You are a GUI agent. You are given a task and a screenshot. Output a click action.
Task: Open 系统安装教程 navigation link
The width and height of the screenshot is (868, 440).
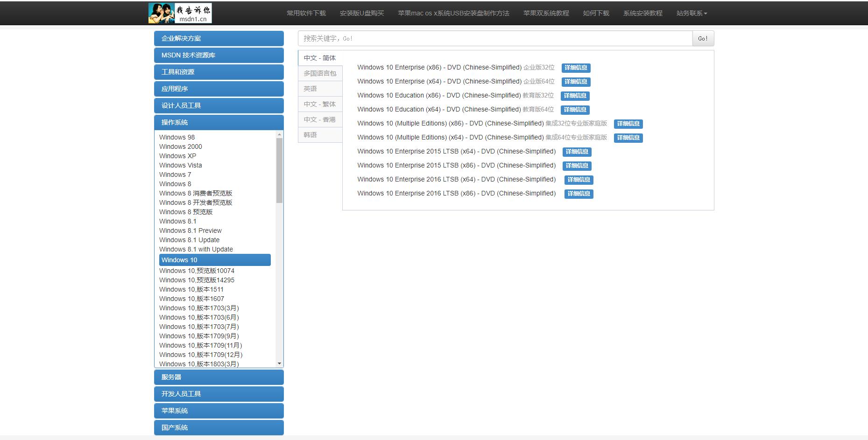tap(643, 13)
